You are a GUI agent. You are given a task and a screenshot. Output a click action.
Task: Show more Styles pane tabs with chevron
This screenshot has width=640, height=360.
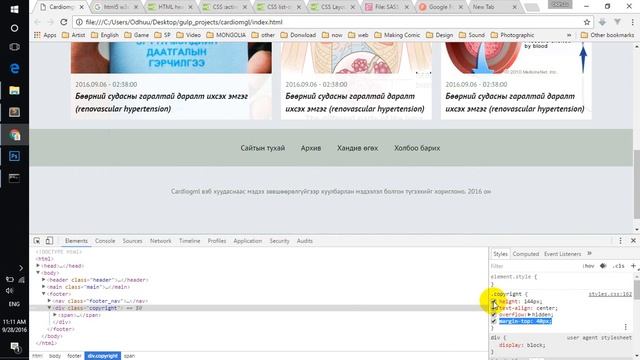589,253
